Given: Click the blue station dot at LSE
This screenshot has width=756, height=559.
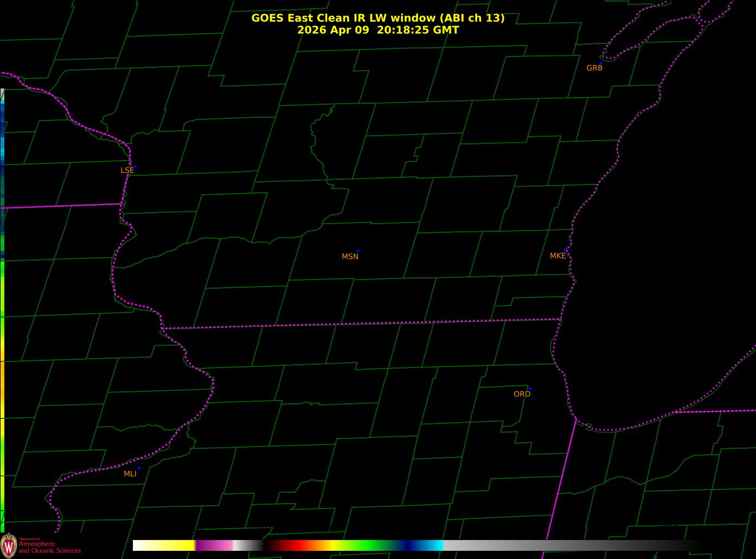Looking at the screenshot, I should point(135,166).
